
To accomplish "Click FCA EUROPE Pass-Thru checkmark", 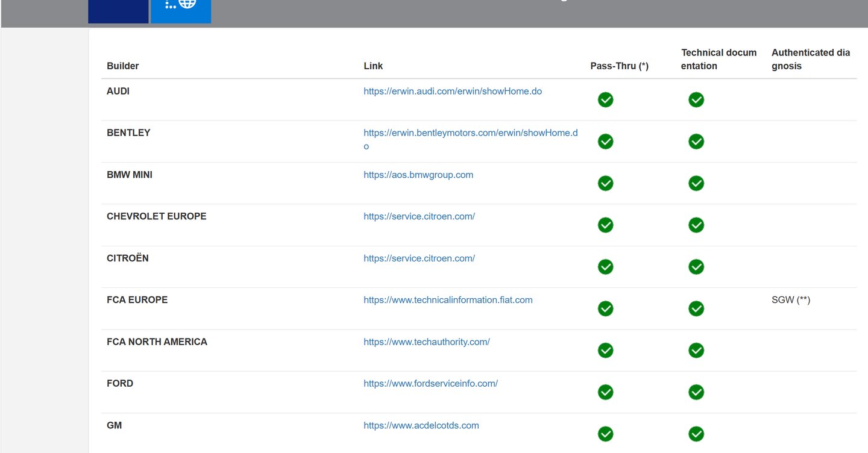I will point(606,308).
